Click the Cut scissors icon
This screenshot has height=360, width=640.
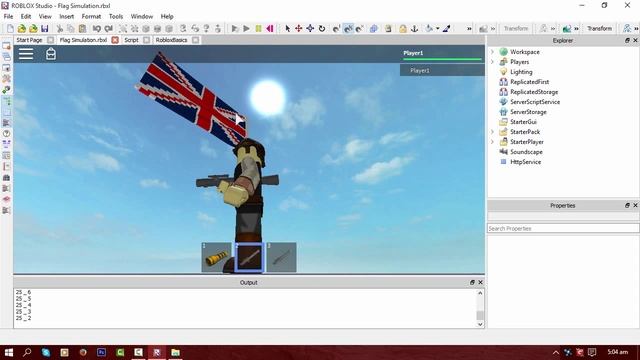click(x=60, y=29)
